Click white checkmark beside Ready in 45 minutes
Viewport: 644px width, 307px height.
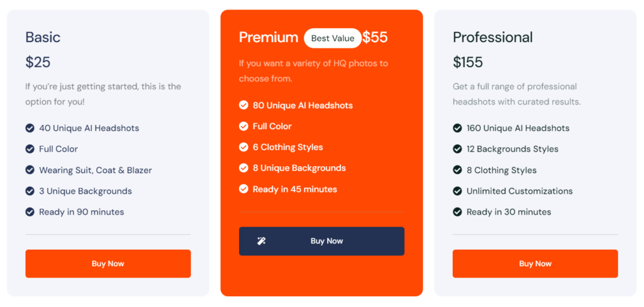coord(243,189)
